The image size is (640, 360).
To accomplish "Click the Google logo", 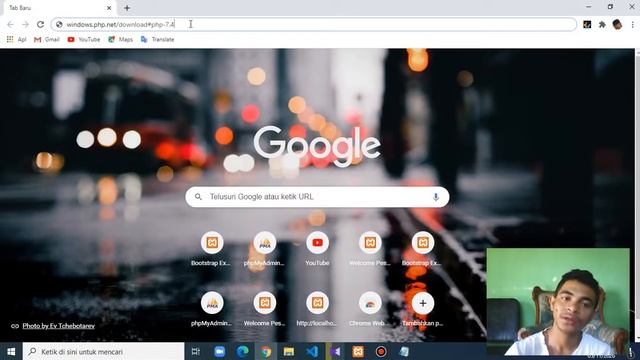I will pyautogui.click(x=317, y=146).
